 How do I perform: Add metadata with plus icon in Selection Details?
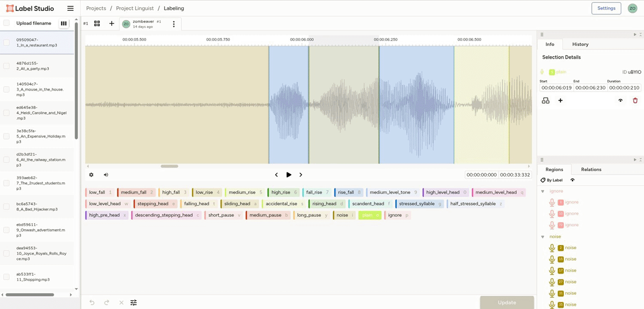pos(560,100)
